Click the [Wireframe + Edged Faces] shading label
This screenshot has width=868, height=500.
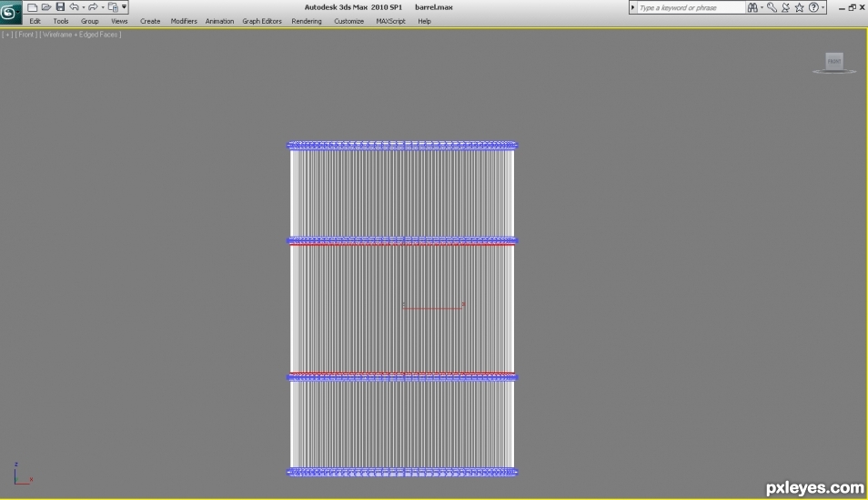click(x=81, y=35)
